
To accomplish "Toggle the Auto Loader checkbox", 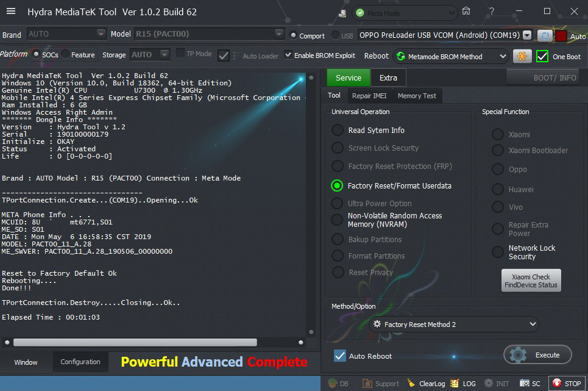I will [224, 56].
